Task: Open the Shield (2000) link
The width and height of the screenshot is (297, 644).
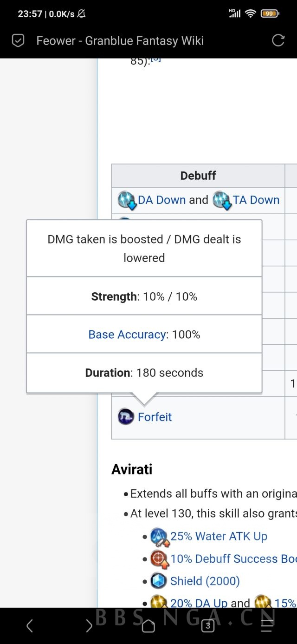Action: click(205, 581)
